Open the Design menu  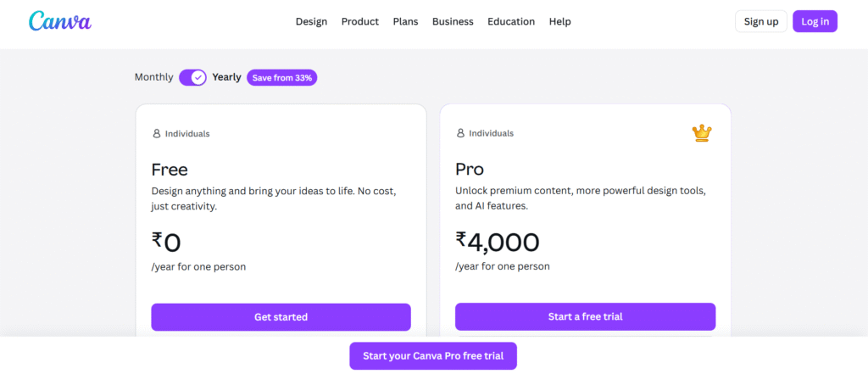[x=311, y=22]
